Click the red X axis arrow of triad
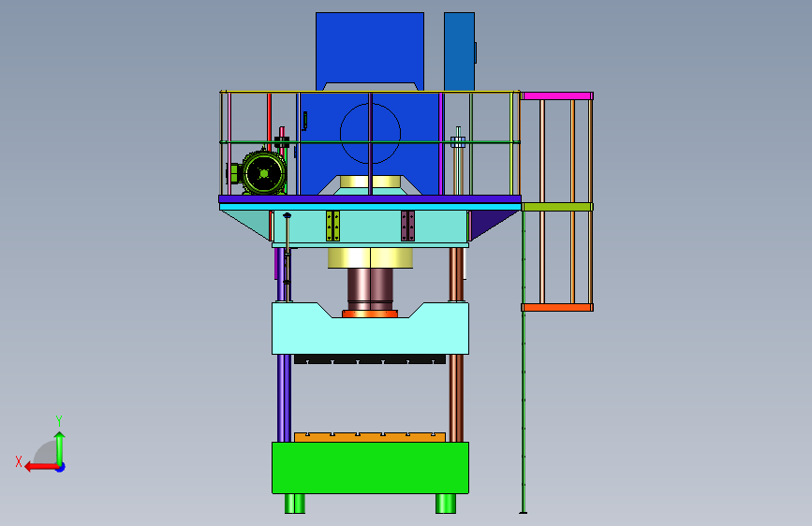The height and width of the screenshot is (526, 812). [x=40, y=467]
